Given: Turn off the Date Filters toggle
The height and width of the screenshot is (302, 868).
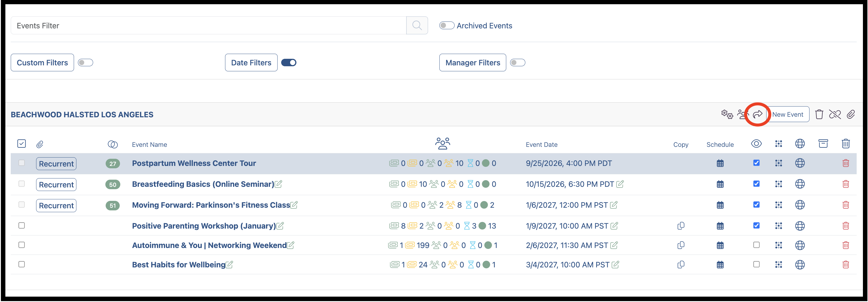Looking at the screenshot, I should [x=289, y=62].
